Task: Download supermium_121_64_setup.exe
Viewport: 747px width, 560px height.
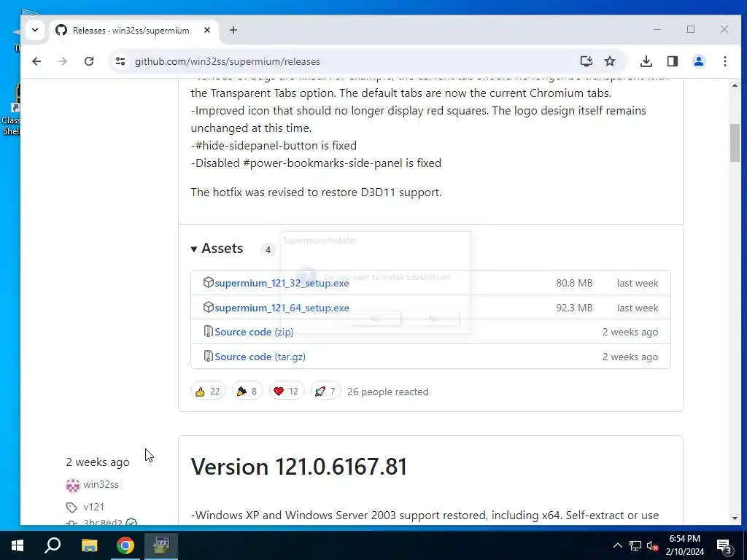Action: [x=282, y=308]
